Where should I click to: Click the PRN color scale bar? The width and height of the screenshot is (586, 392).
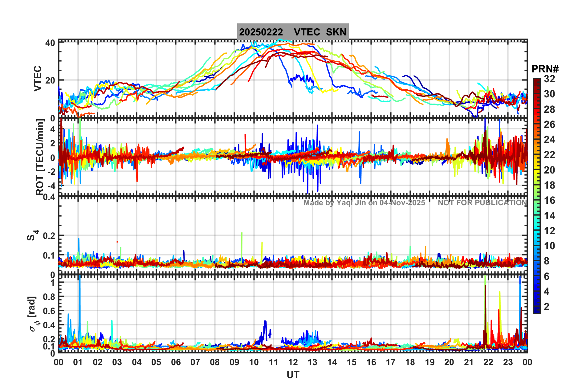click(x=537, y=196)
